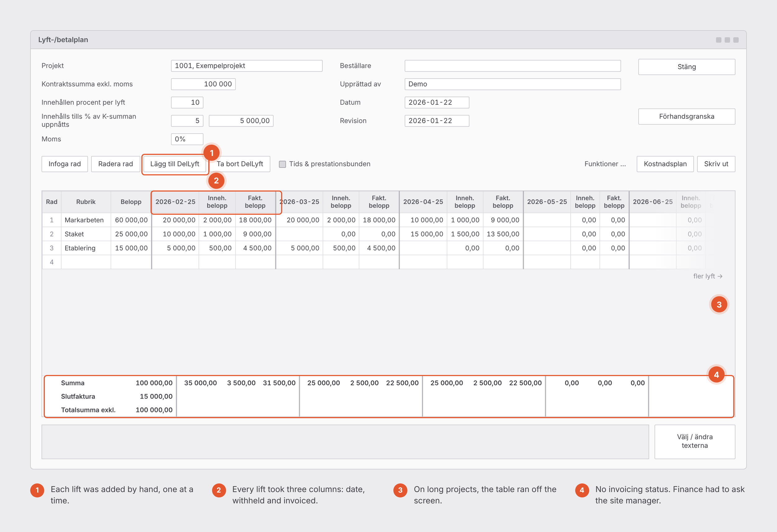
Task: Select the 2026-02-25 column header
Action: point(175,202)
